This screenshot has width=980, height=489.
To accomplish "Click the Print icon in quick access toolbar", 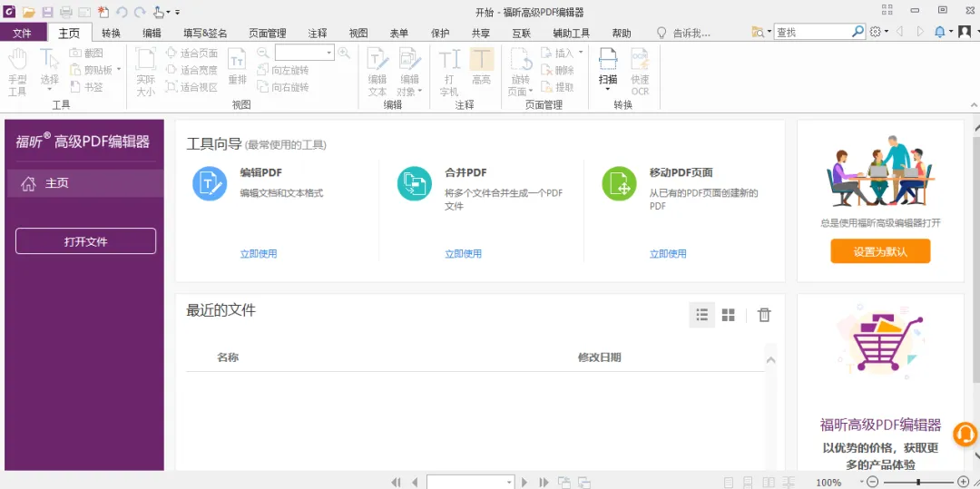I will 65,11.
